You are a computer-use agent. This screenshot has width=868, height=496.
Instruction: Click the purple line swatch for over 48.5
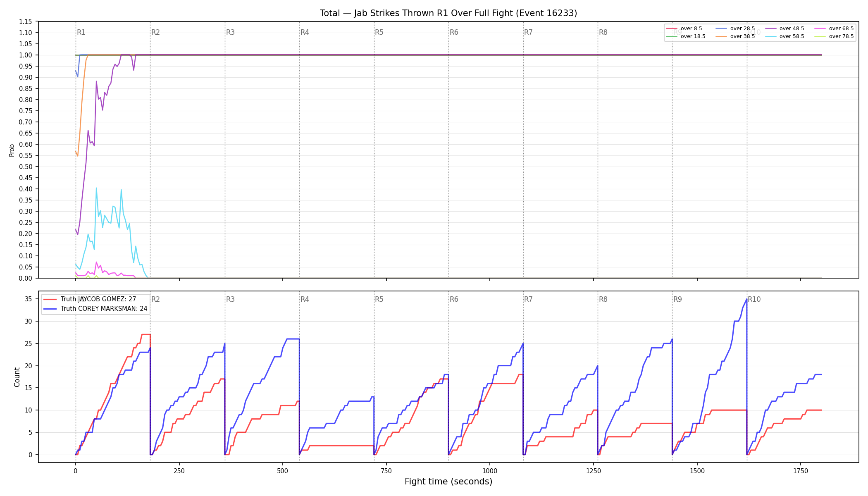pos(770,29)
